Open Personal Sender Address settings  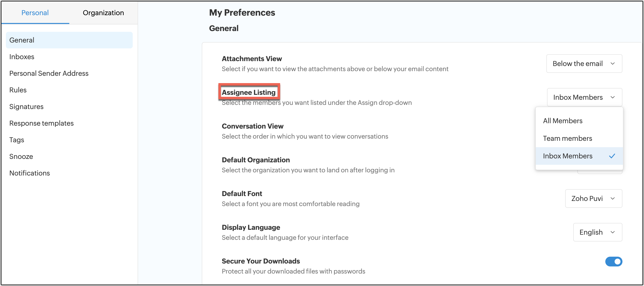[49, 73]
